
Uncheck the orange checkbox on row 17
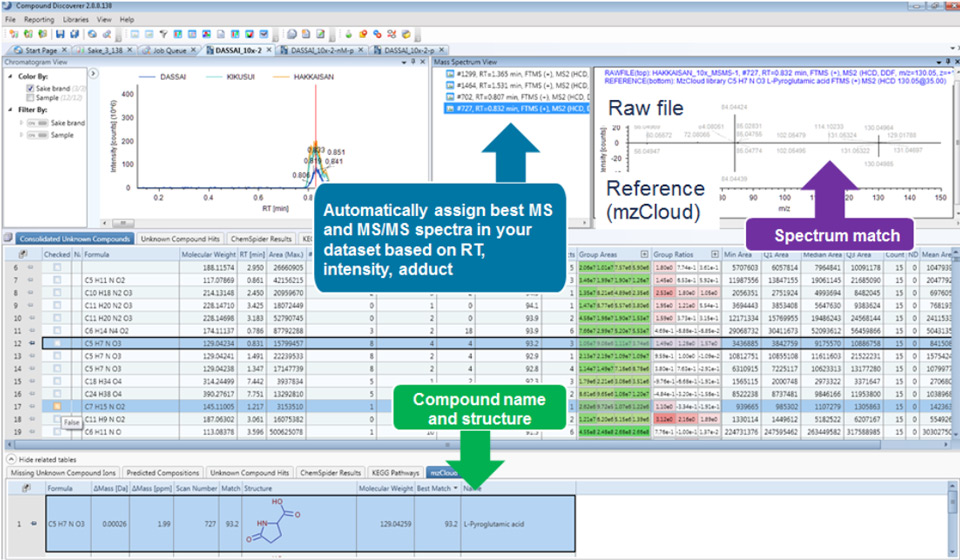[57, 406]
